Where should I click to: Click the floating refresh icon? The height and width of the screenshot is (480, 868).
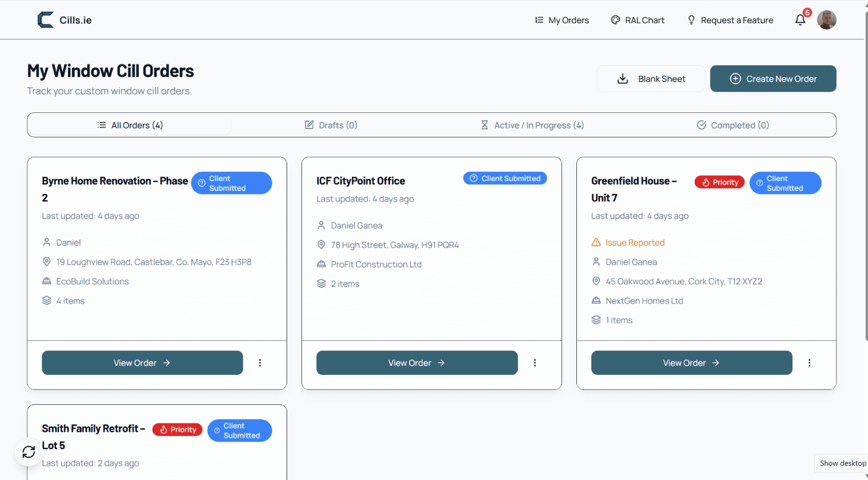click(29, 452)
